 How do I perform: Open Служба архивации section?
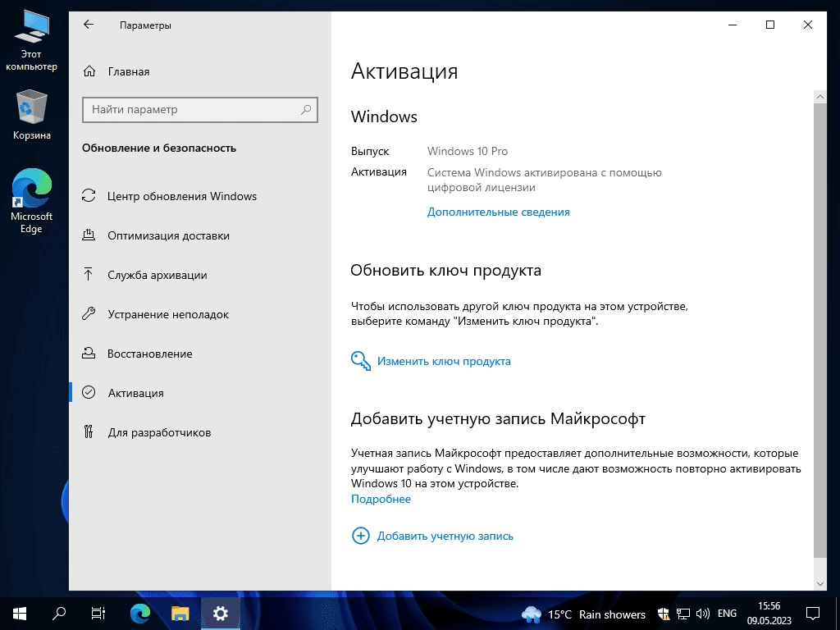pos(157,275)
